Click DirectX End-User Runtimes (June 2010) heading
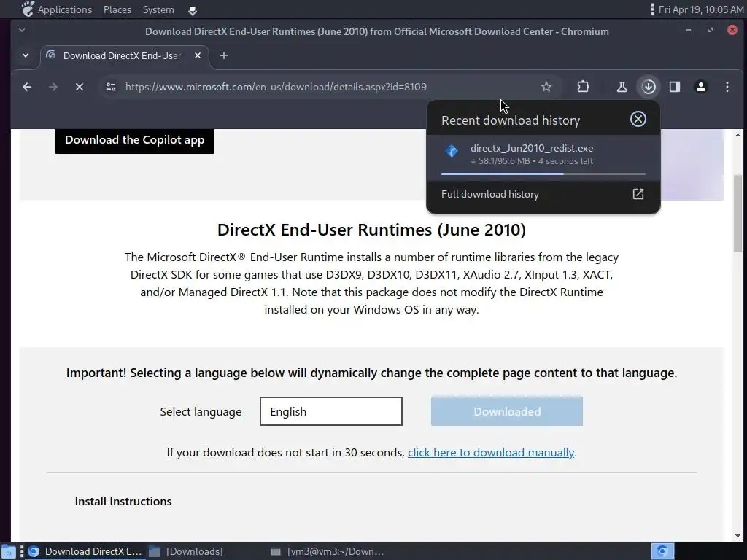747x560 pixels. click(x=371, y=230)
